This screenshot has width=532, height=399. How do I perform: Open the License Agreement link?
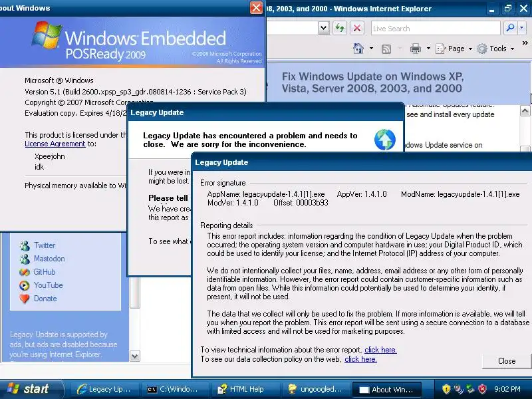(55, 144)
